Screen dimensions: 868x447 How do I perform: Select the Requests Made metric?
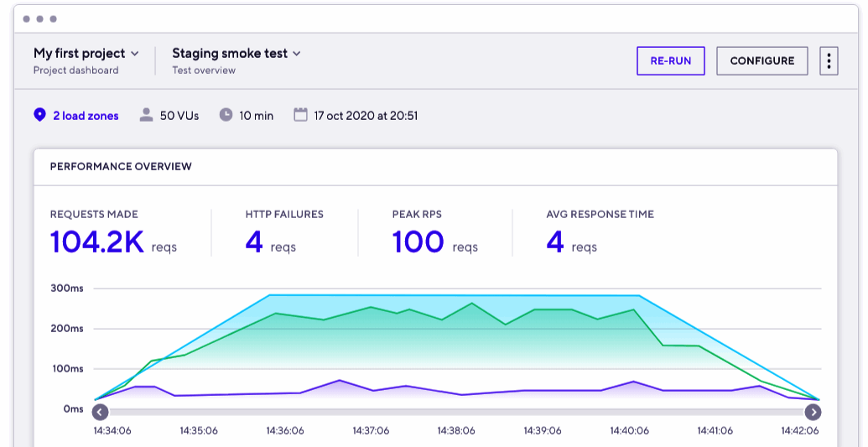(113, 232)
